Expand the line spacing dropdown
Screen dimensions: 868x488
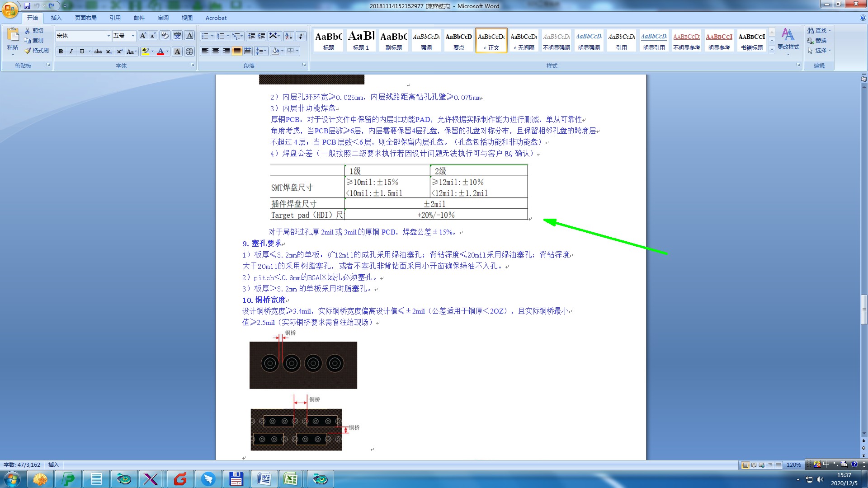(265, 51)
